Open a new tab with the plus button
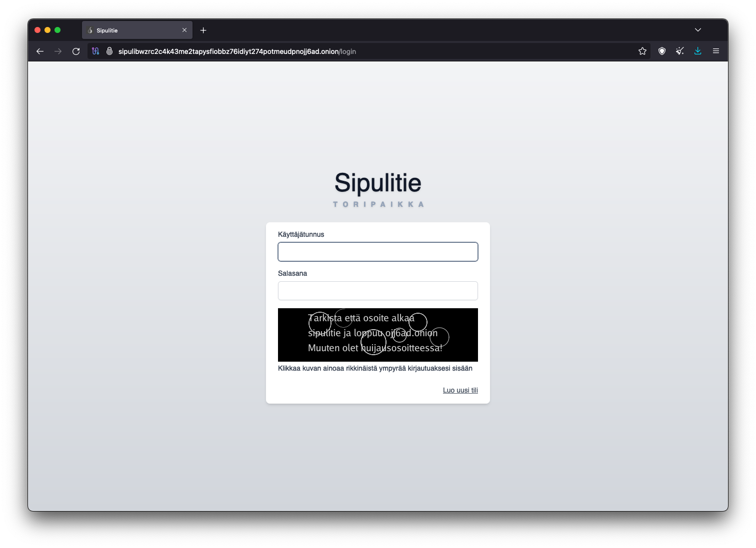756x548 pixels. tap(203, 30)
